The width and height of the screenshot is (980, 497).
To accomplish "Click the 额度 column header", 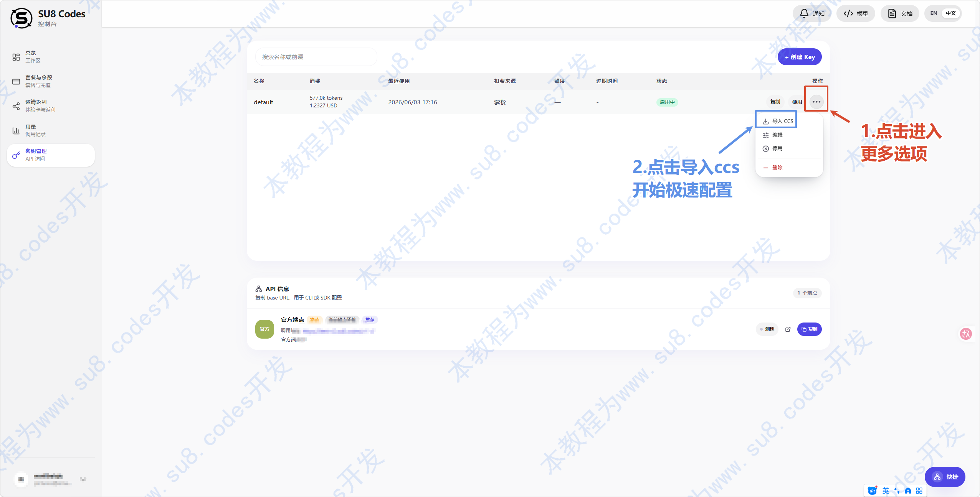I will [x=560, y=81].
